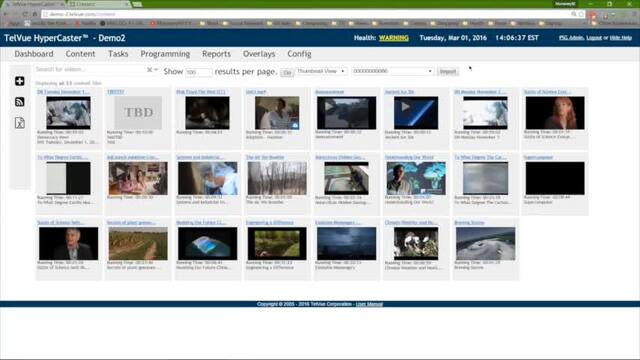Click the browser back arrow

[6, 14]
